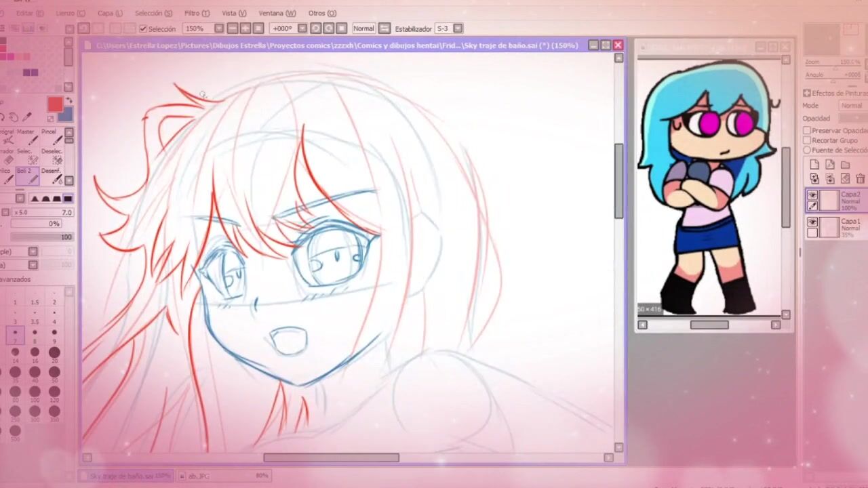Open the rotation angle +000° dropdown
This screenshot has height=488, width=868.
coord(302,28)
